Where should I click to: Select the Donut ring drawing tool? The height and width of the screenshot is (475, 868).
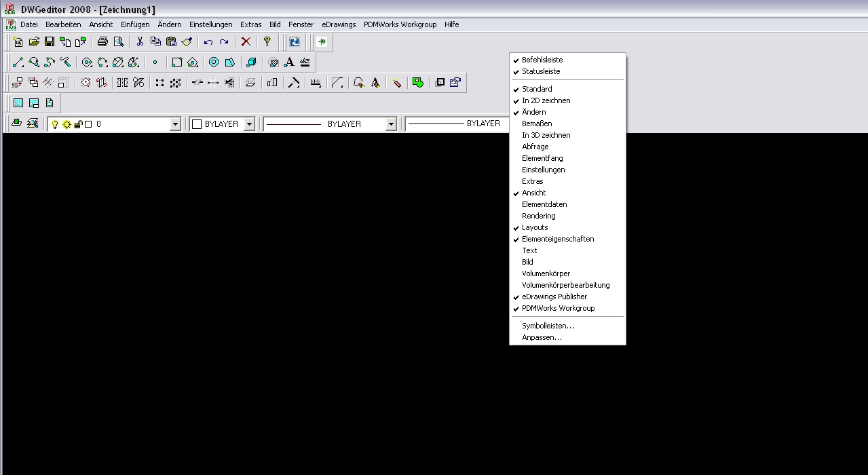coord(214,62)
